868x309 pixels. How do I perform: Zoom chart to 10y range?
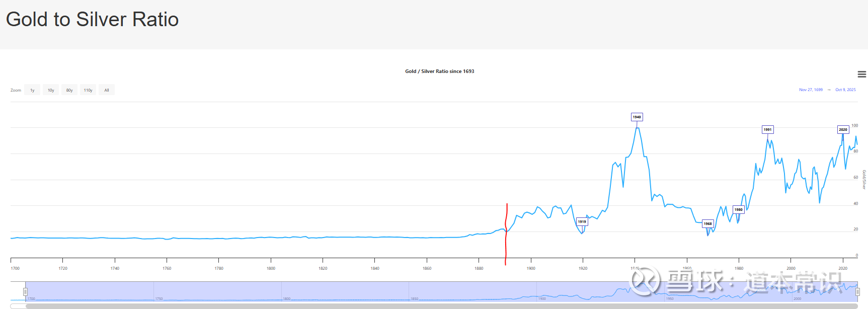51,90
